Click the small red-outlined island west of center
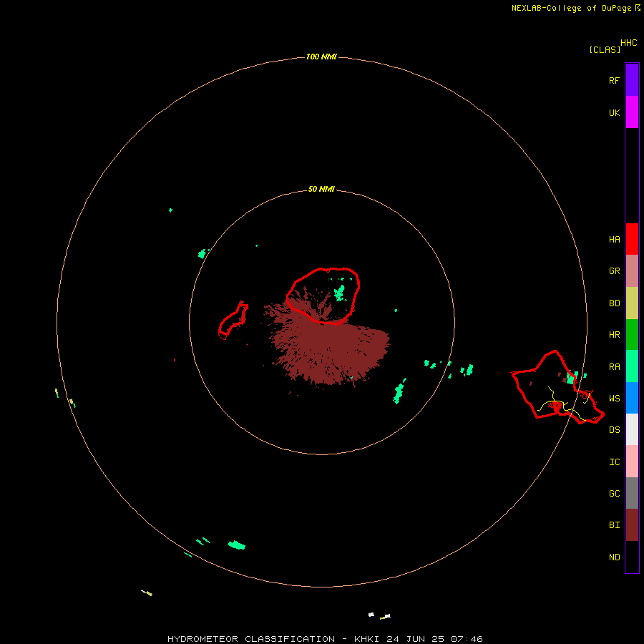644x644 pixels. [x=233, y=321]
